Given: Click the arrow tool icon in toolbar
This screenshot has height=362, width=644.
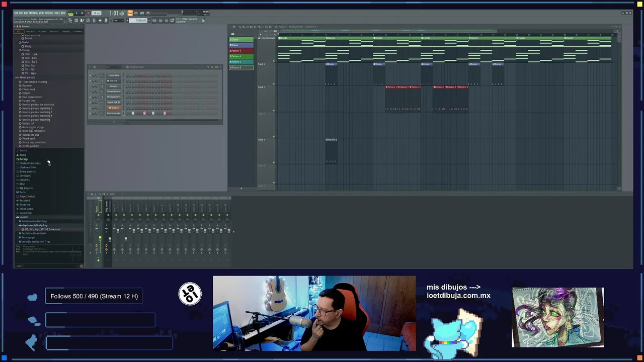Looking at the screenshot, I should 100,21.
